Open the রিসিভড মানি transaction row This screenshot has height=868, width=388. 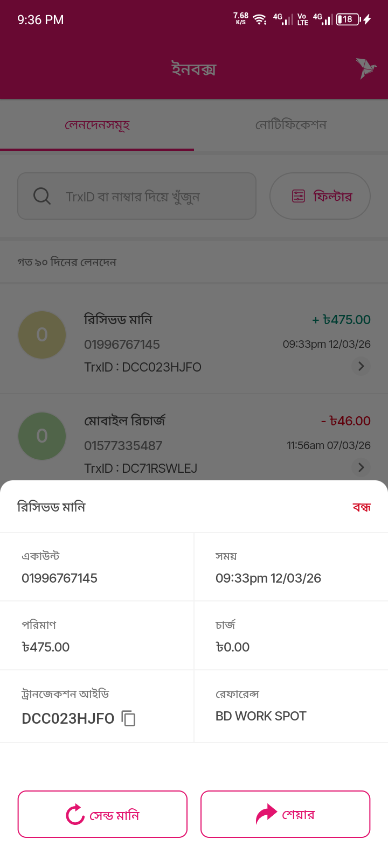pyautogui.click(x=194, y=342)
